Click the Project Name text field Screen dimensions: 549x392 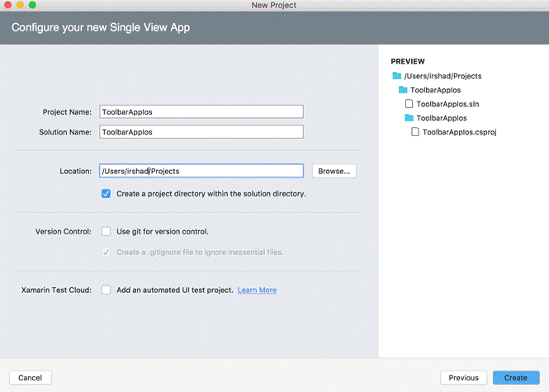(x=201, y=112)
